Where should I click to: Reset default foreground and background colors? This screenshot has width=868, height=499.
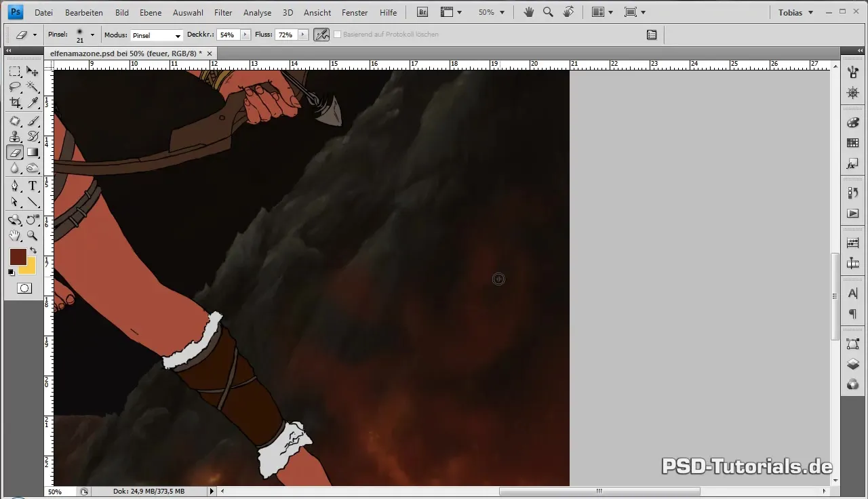(x=12, y=272)
